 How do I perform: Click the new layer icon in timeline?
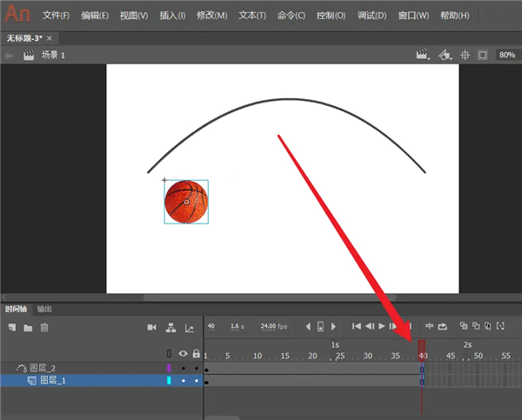point(12,327)
